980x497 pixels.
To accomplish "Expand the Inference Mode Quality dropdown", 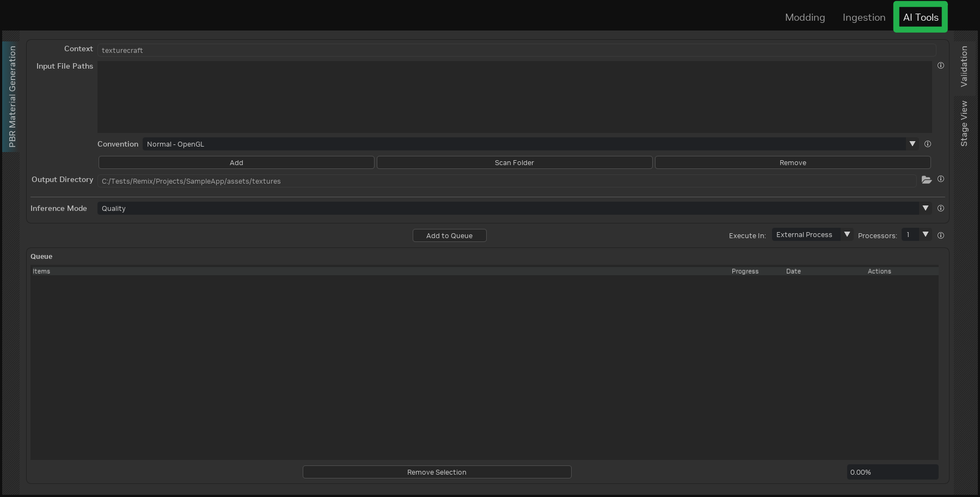I will (x=926, y=208).
